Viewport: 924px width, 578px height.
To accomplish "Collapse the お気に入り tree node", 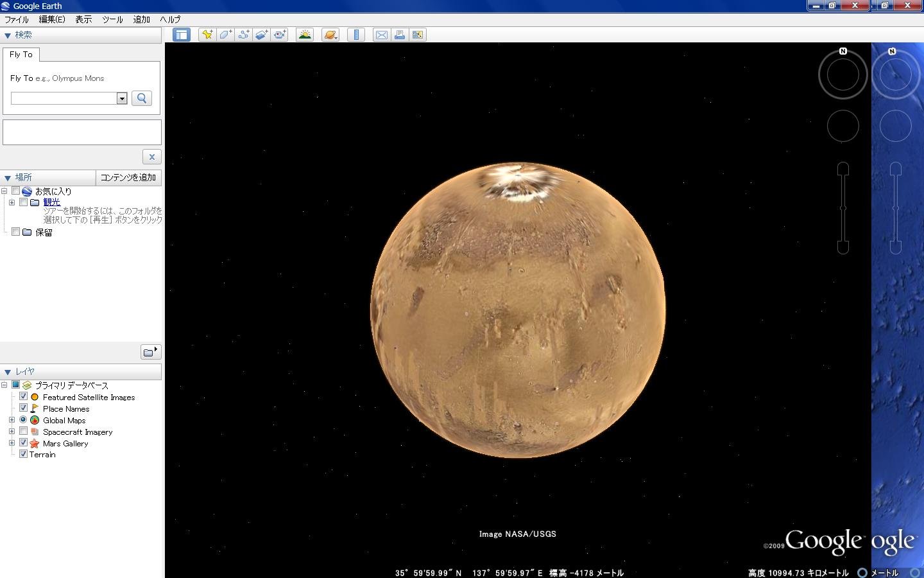I will (4, 191).
